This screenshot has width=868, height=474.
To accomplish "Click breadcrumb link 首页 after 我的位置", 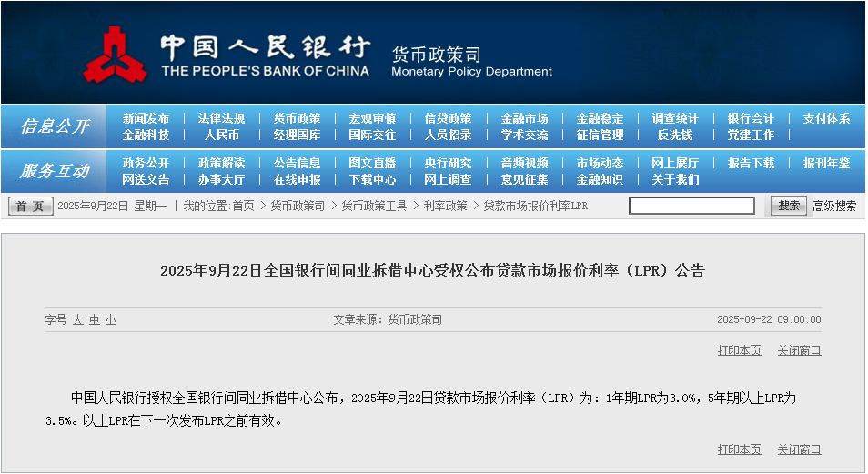I will (x=243, y=206).
